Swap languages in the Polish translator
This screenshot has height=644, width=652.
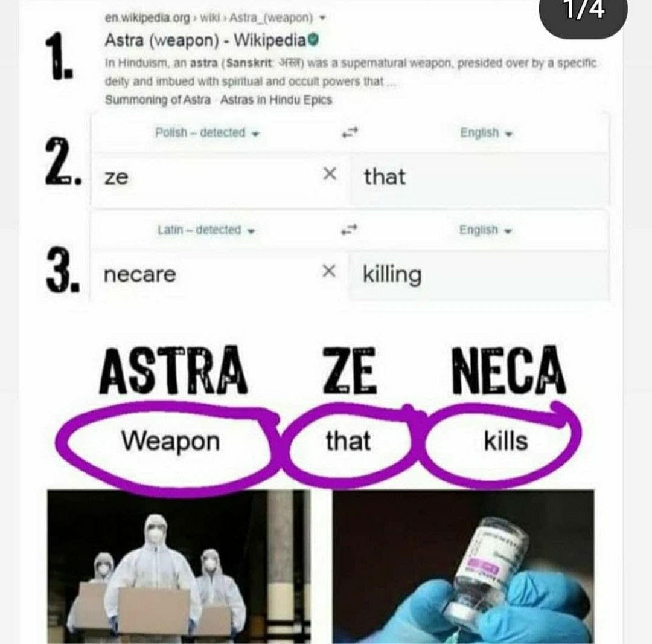pos(350,133)
